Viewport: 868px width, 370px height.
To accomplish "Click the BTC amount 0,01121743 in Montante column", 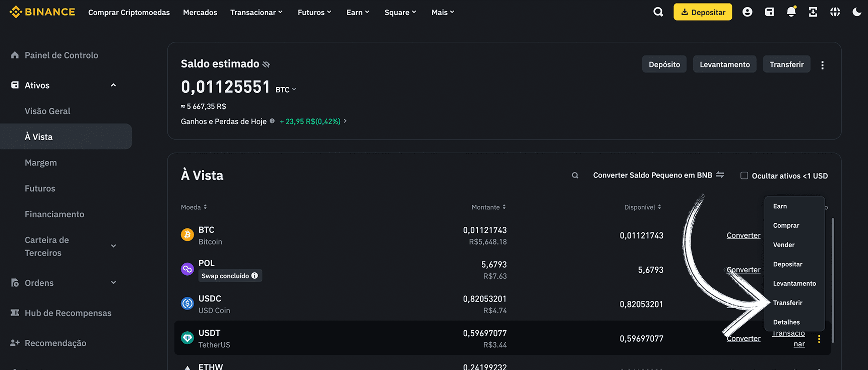I will click(485, 230).
